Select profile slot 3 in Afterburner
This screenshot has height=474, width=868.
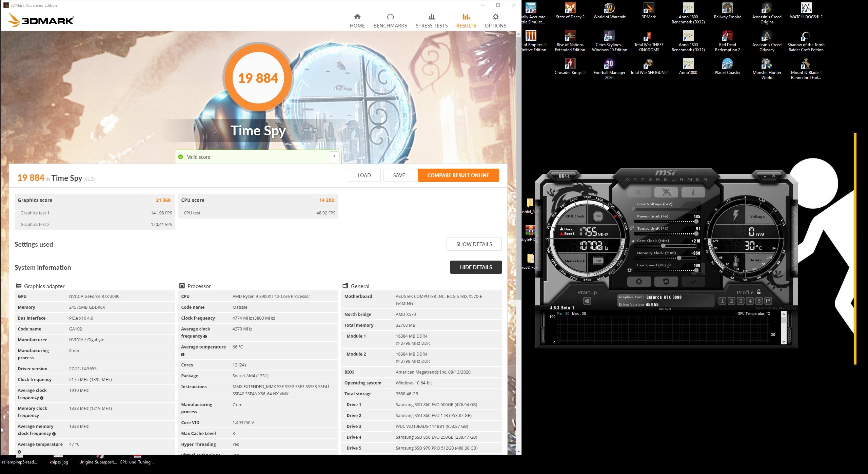click(x=741, y=301)
